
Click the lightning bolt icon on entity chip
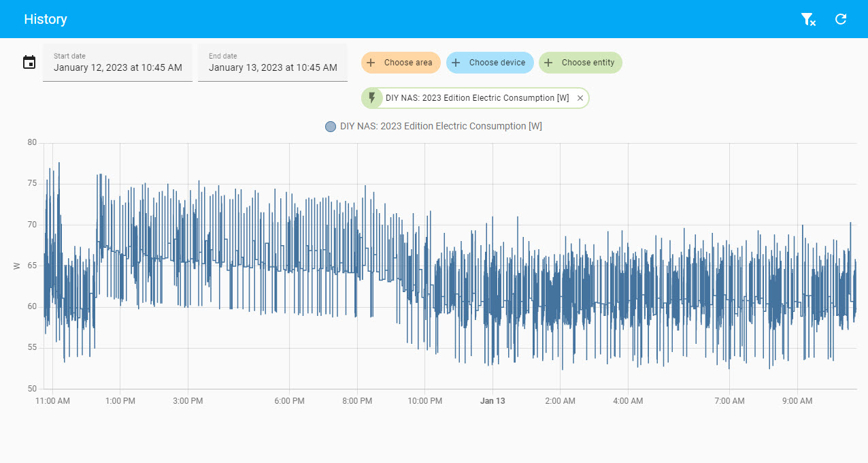371,98
